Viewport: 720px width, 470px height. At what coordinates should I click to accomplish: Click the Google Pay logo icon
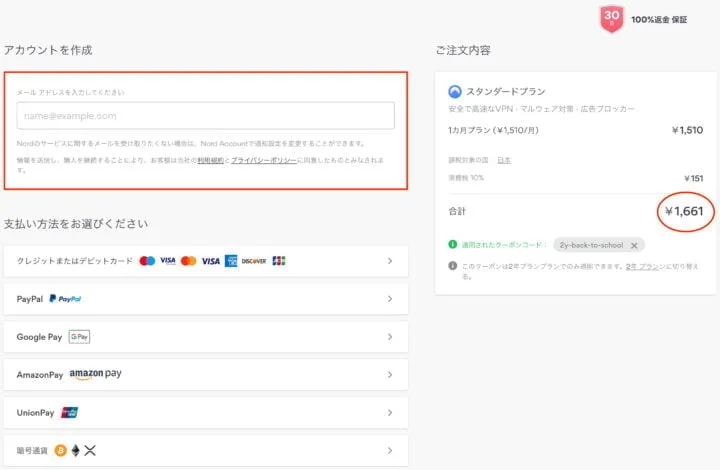pos(79,337)
